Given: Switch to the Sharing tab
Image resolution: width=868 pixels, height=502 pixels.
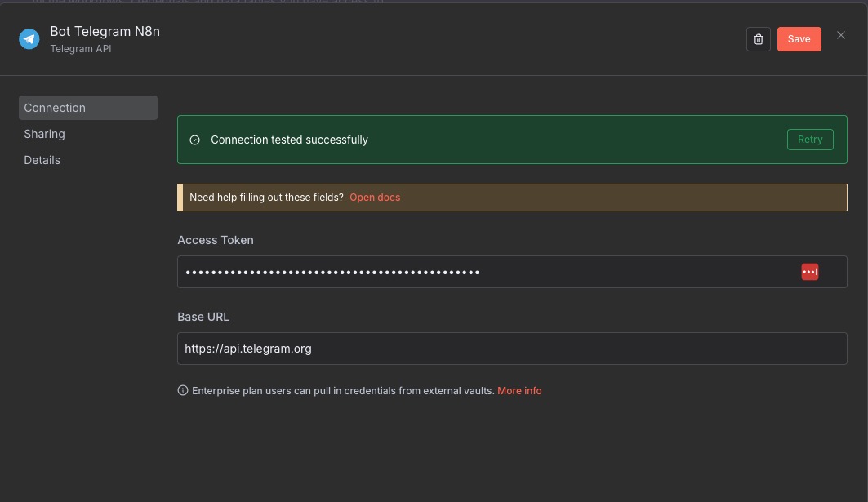Looking at the screenshot, I should (x=44, y=134).
